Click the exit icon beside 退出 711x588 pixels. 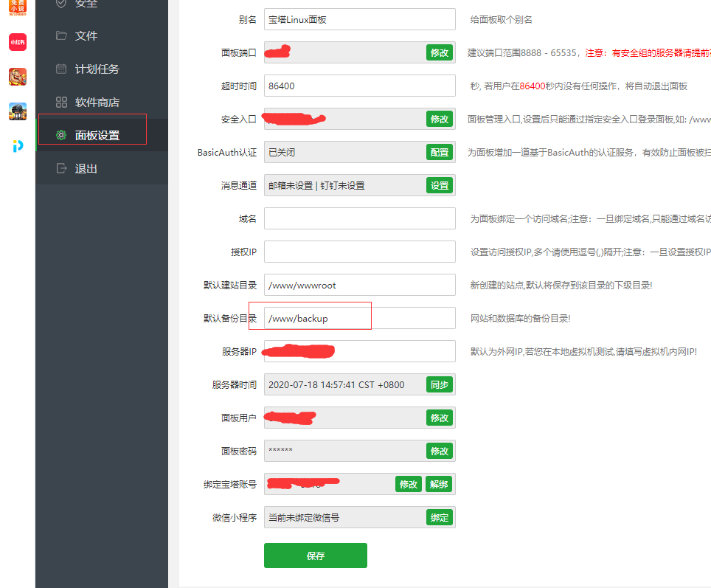[61, 168]
